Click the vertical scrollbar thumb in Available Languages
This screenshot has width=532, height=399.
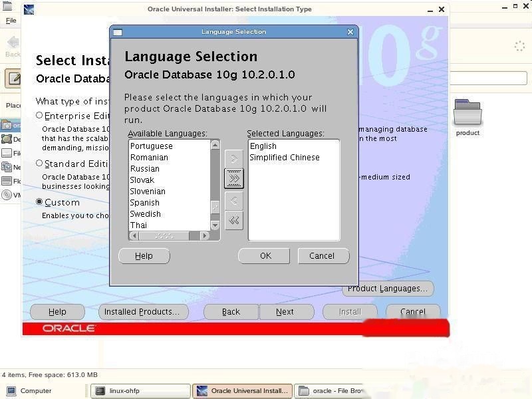tap(215, 207)
